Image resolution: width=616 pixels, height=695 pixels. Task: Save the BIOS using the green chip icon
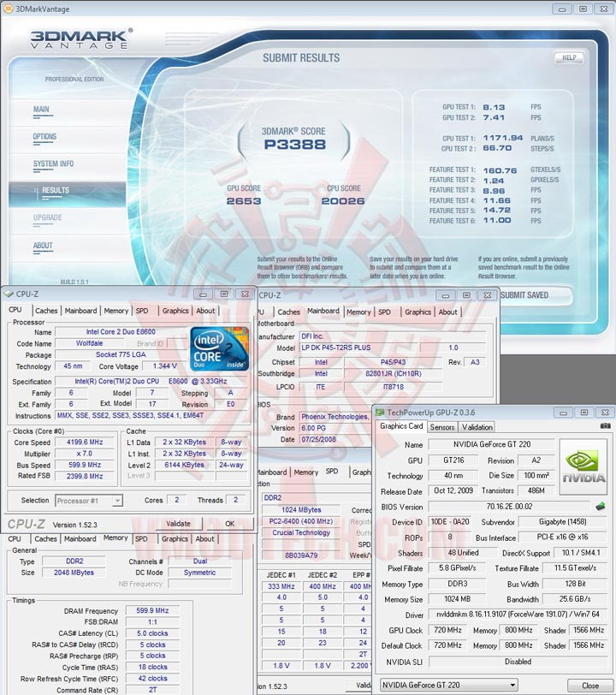click(600, 506)
